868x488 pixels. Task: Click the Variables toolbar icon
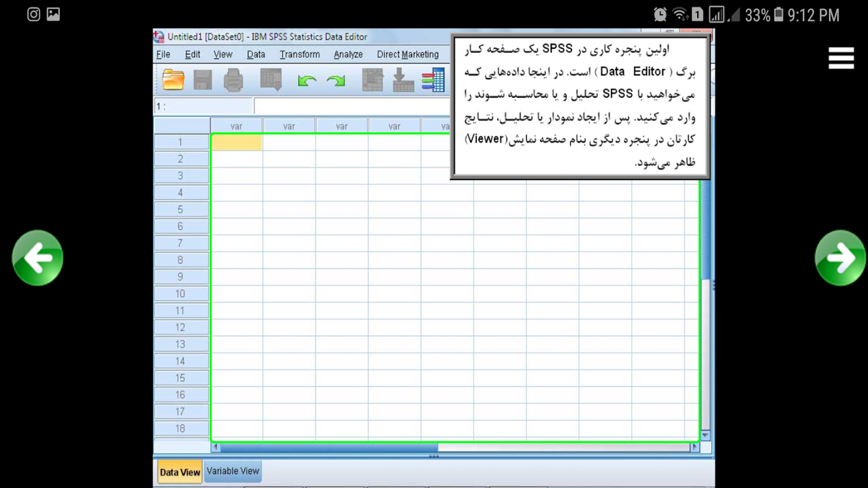(433, 80)
